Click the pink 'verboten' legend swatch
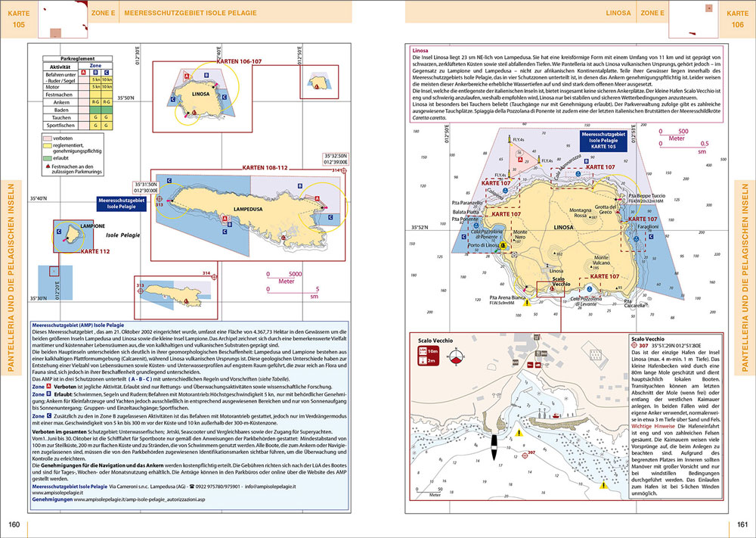The height and width of the screenshot is (538, 756). 47,138
